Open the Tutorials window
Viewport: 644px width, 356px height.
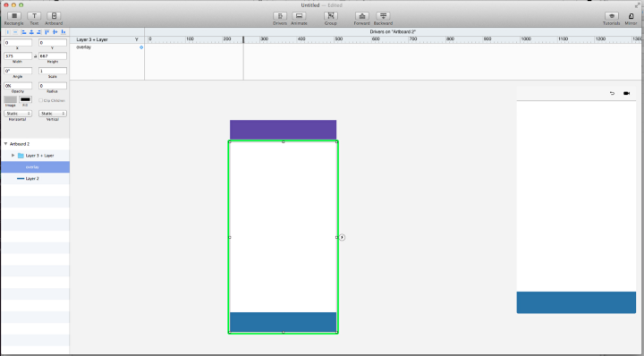[612, 16]
